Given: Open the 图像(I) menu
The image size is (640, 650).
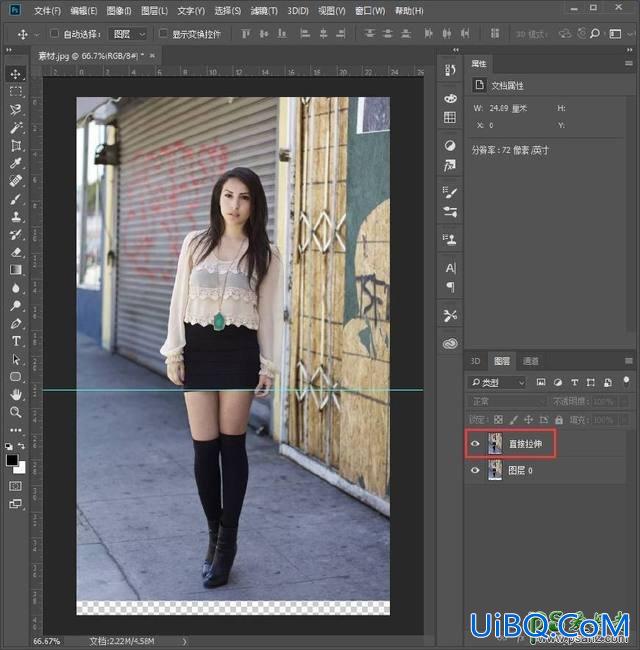Looking at the screenshot, I should click(x=119, y=11).
